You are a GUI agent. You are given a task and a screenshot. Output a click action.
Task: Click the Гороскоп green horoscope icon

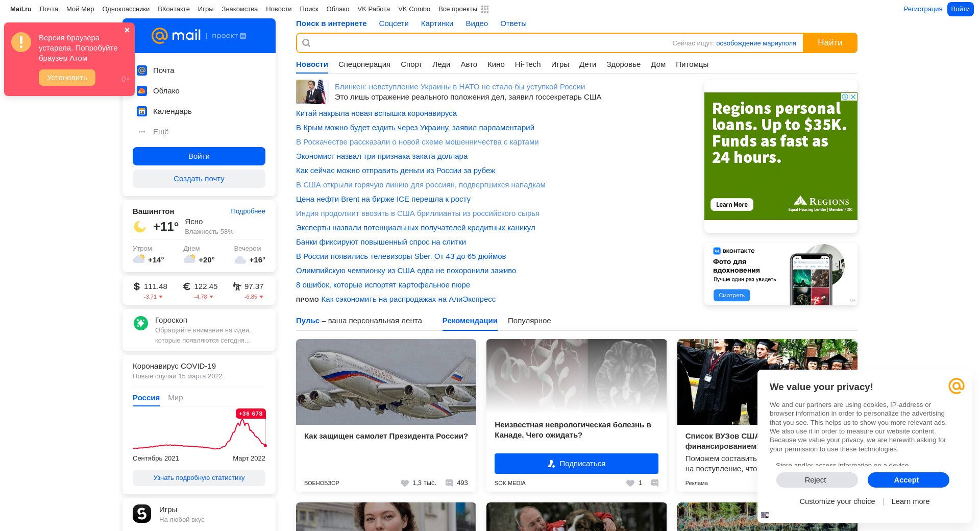tap(141, 323)
